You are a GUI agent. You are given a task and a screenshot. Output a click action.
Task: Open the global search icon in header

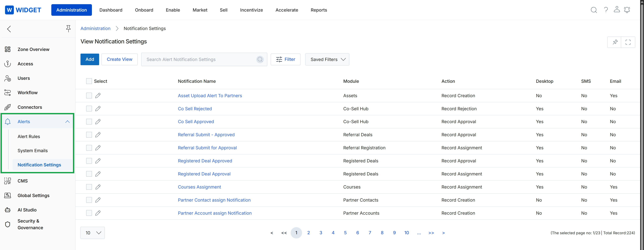(x=594, y=10)
